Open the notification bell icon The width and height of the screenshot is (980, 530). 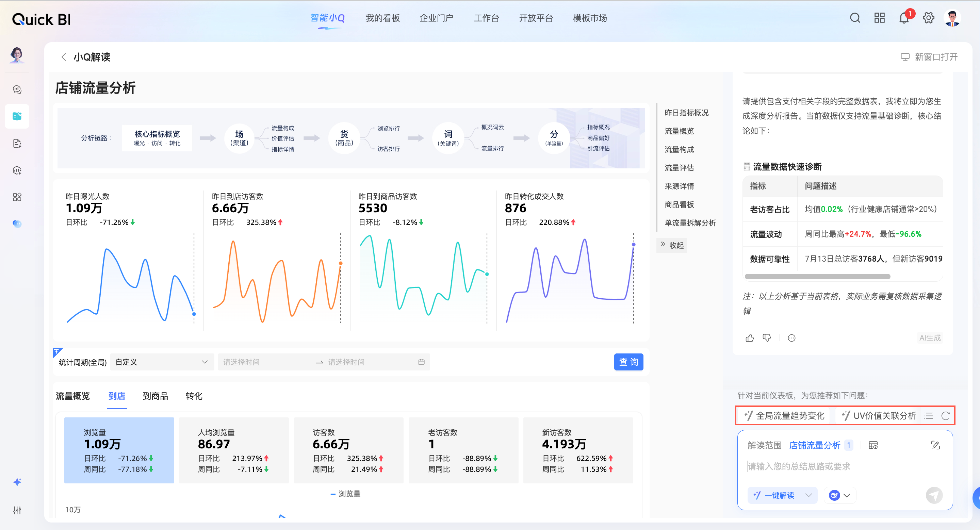point(903,18)
